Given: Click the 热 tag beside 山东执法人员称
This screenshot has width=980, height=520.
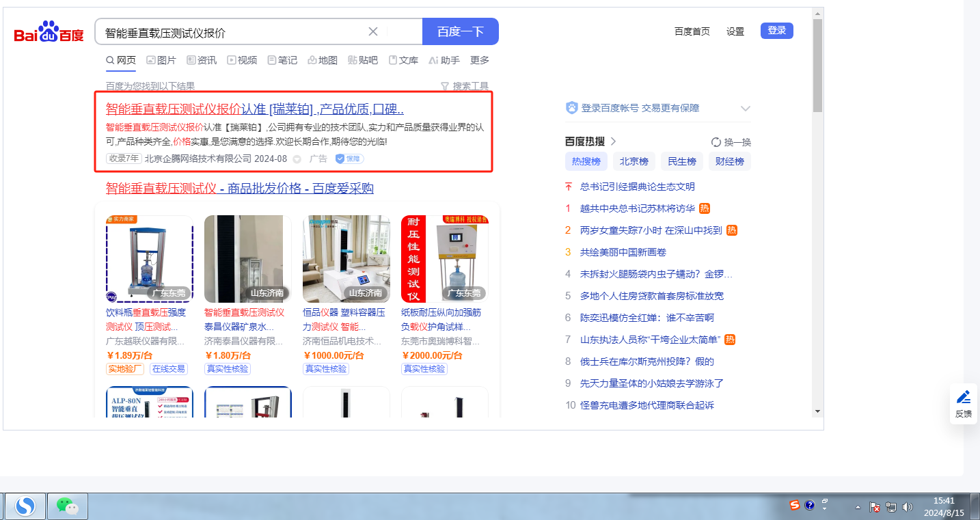Looking at the screenshot, I should pyautogui.click(x=730, y=340).
